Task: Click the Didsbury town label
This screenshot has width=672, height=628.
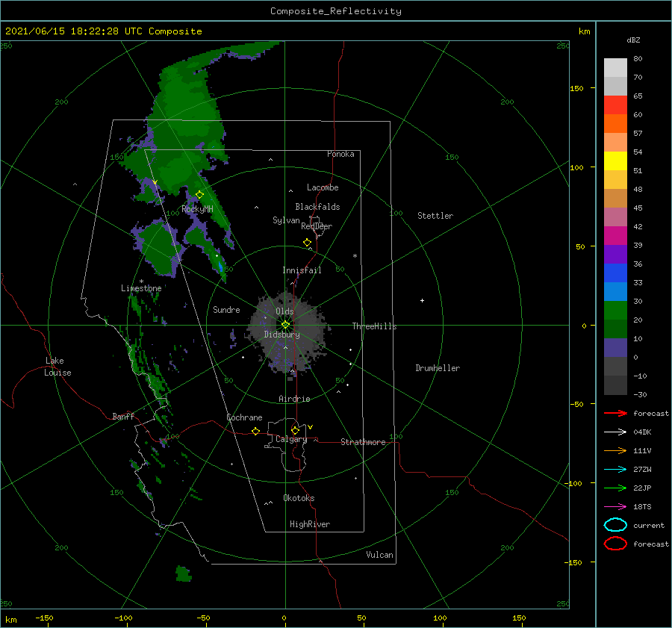Action: pos(282,335)
